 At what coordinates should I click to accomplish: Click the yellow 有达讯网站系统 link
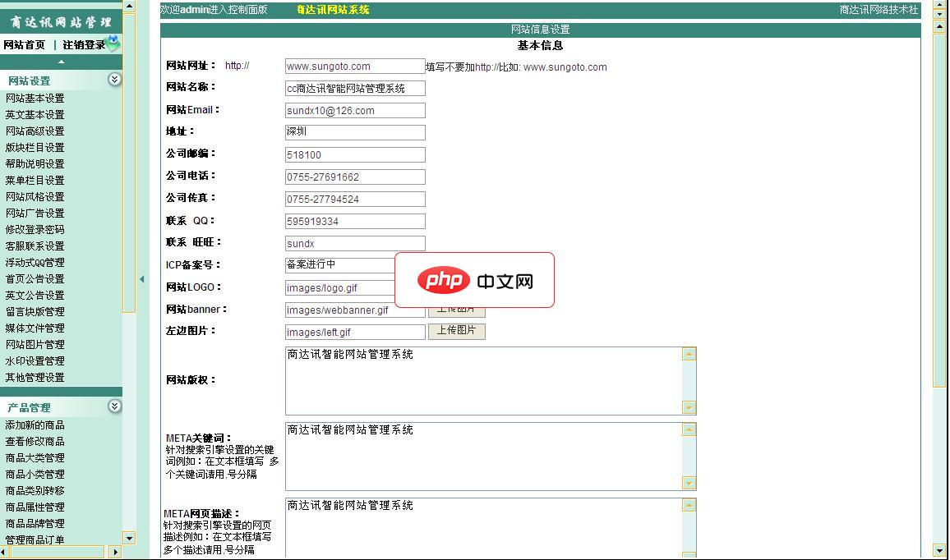334,10
